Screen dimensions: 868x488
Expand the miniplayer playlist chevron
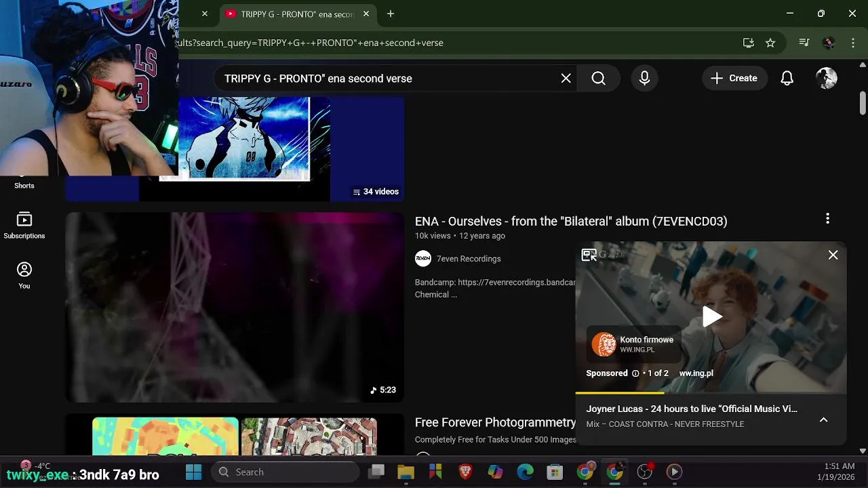tap(823, 420)
